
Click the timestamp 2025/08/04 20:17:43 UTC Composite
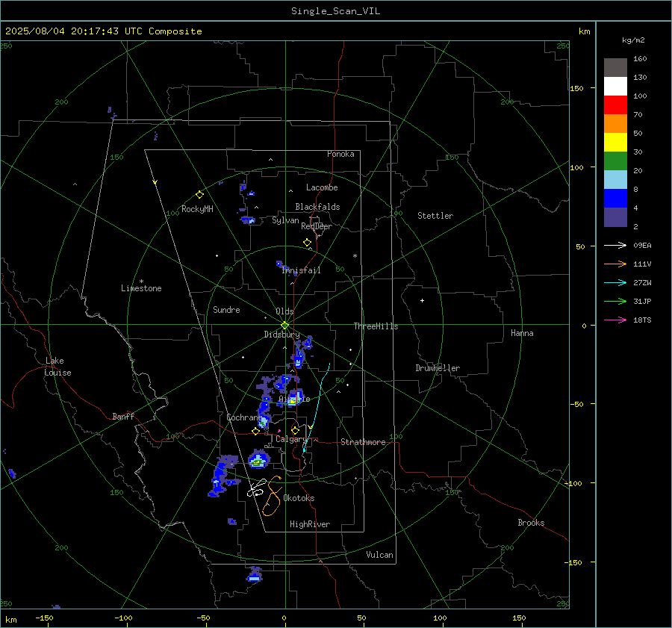point(103,31)
